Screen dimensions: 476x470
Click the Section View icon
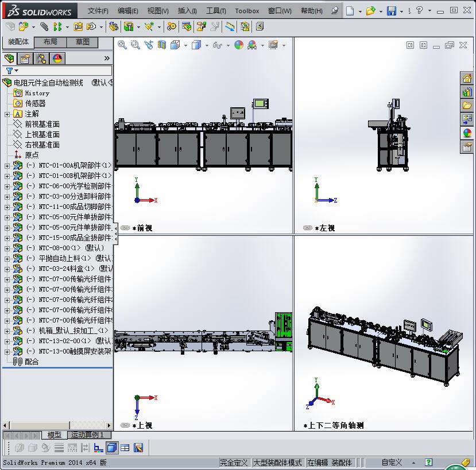pos(162,45)
